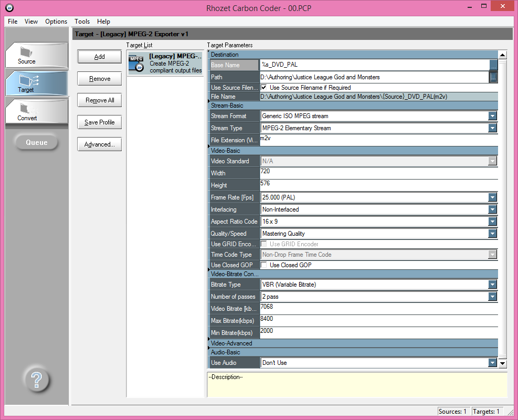Open the Frame Rate dropdown
The width and height of the screenshot is (518, 420).
(x=492, y=197)
